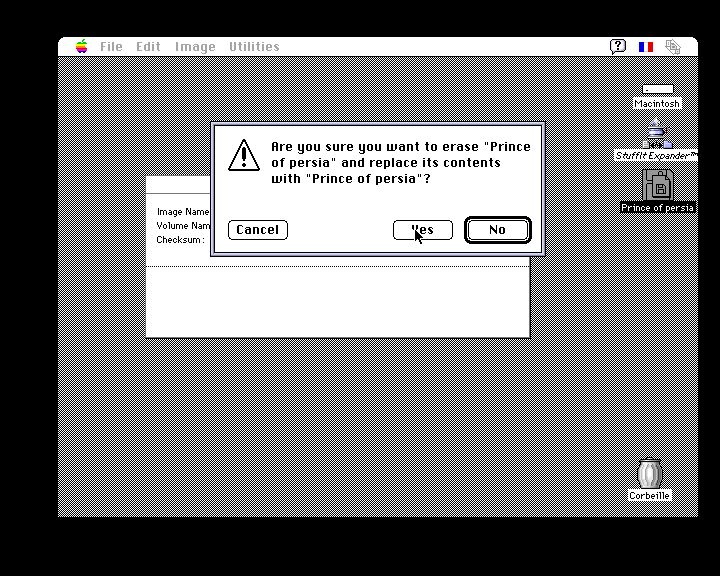Click the Checksum label in background window

point(180,240)
